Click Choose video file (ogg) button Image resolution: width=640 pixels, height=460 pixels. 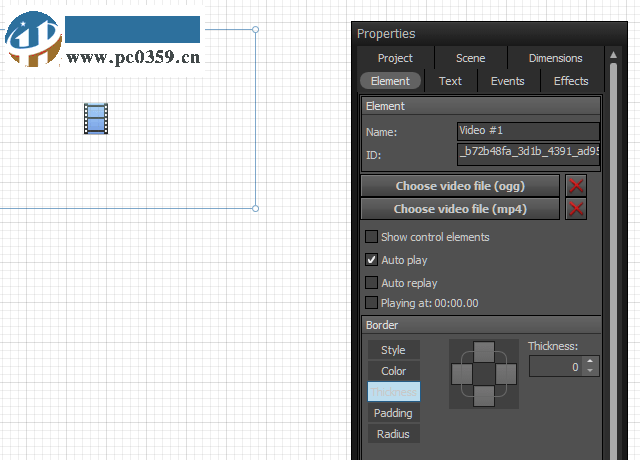460,186
